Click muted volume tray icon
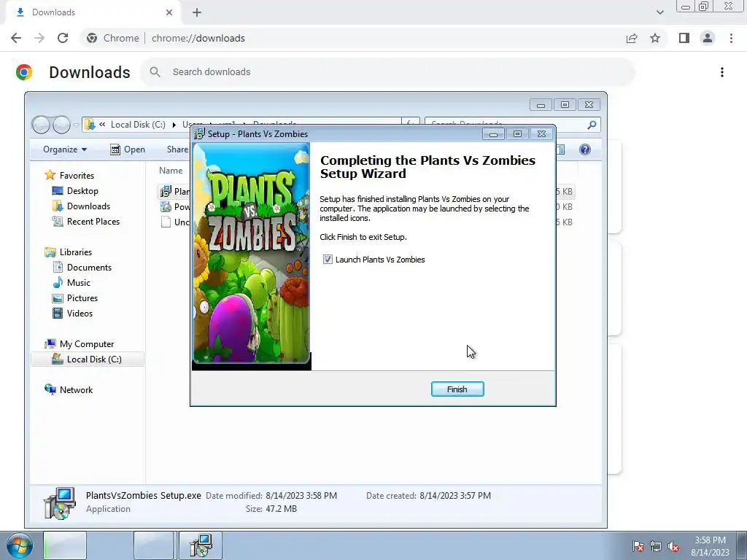Image resolution: width=747 pixels, height=560 pixels. pyautogui.click(x=673, y=546)
